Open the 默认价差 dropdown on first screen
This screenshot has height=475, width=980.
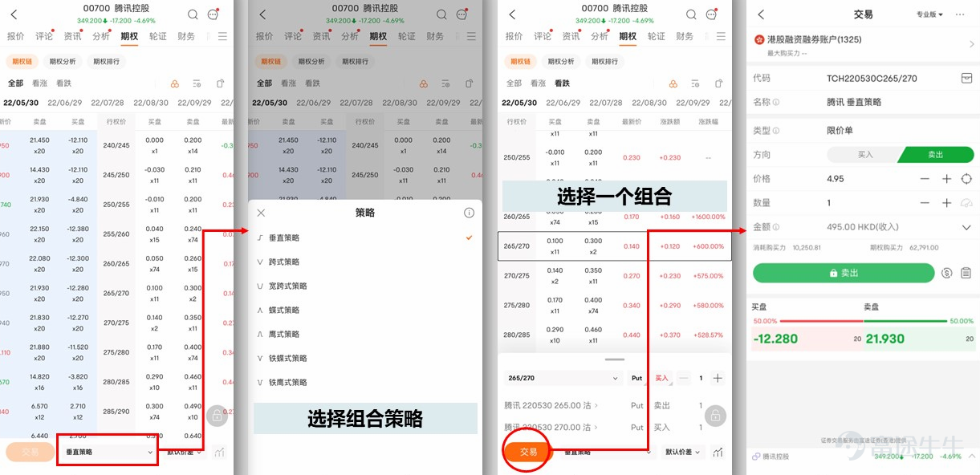tap(185, 453)
